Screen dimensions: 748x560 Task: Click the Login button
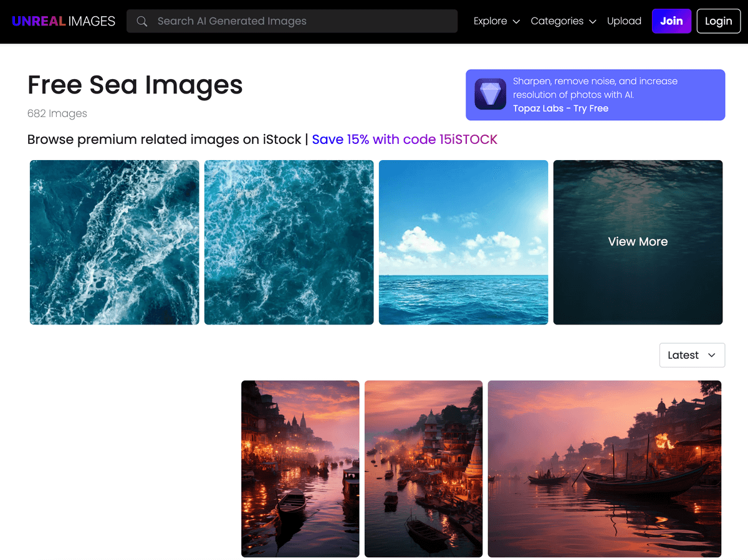[718, 21]
